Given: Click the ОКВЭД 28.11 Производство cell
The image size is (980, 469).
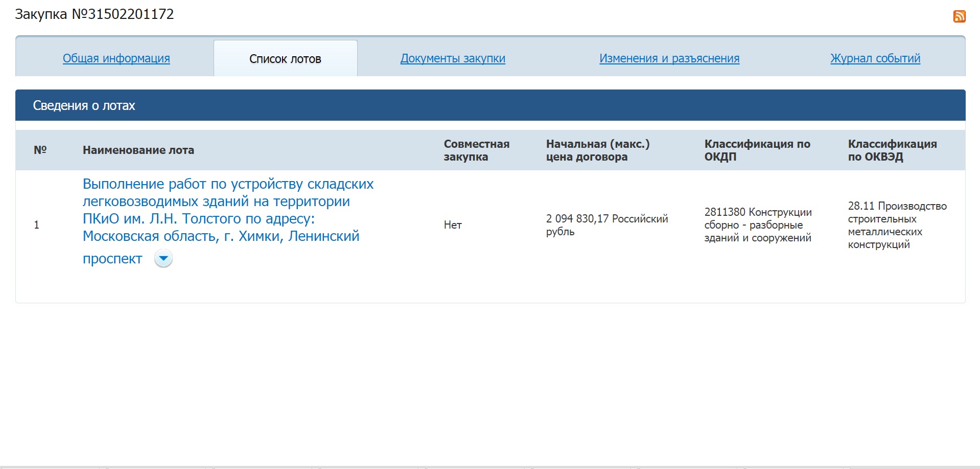Looking at the screenshot, I should [897, 225].
